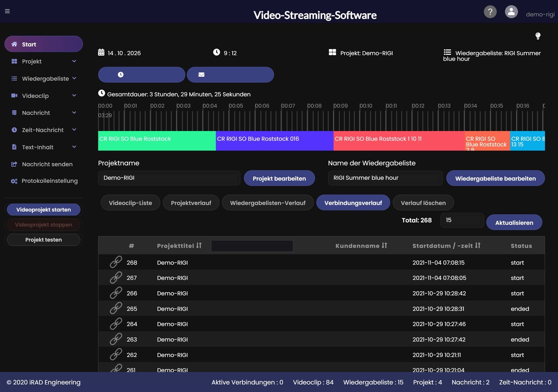Expand the Wiedergabeliste sidebar menu
This screenshot has width=558, height=392.
point(44,78)
